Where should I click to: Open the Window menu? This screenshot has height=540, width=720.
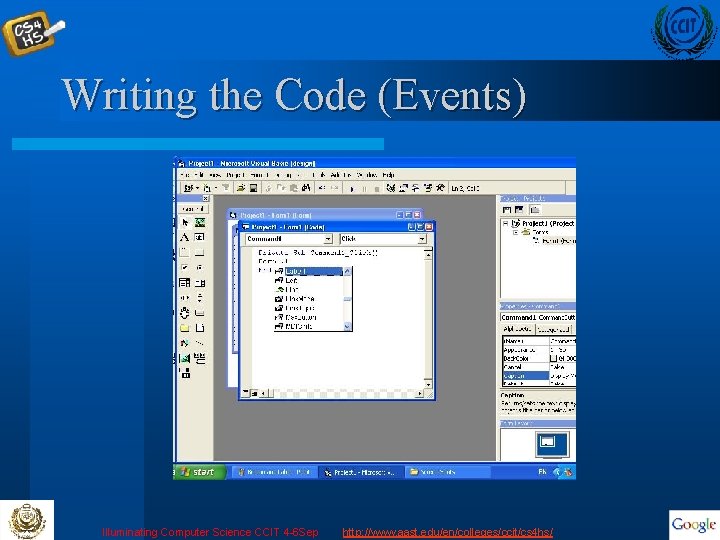[366, 175]
